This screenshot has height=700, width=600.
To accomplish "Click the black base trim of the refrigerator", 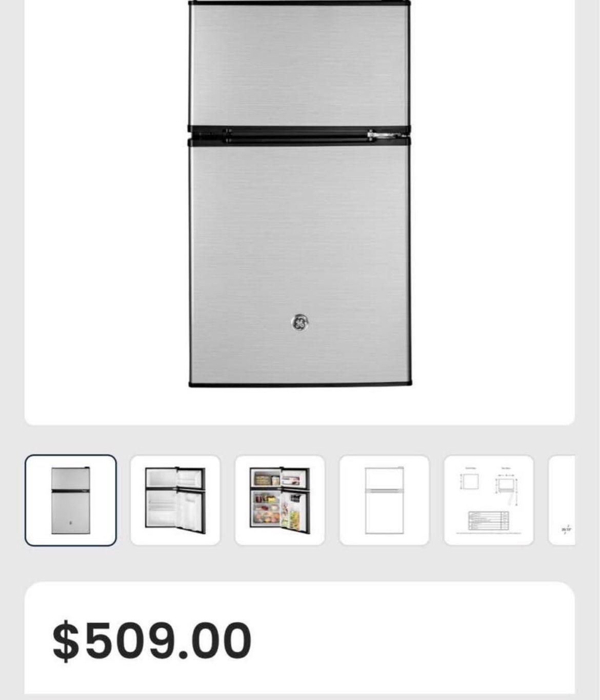I will (301, 384).
